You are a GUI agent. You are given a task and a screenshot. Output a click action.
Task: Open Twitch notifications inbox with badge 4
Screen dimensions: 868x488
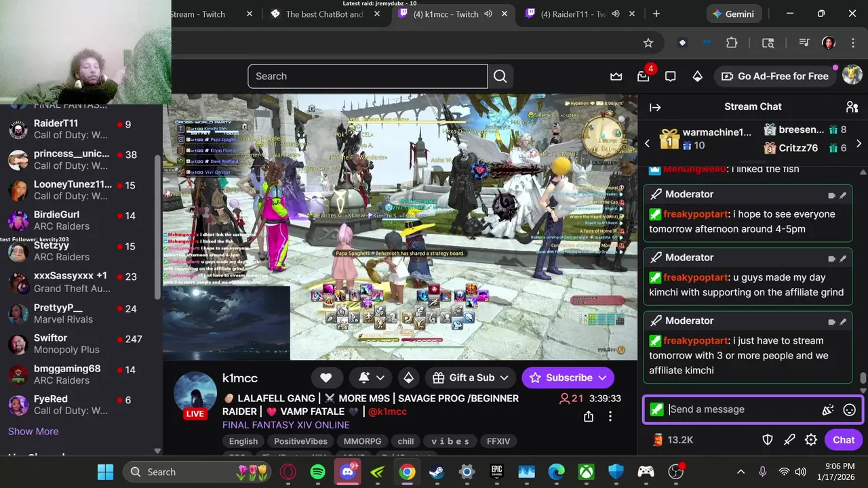pyautogui.click(x=644, y=77)
